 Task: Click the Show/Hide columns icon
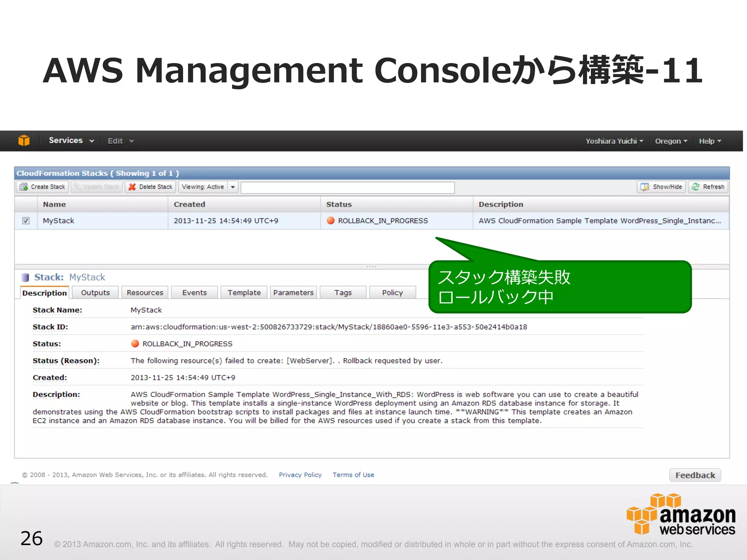[x=645, y=187]
